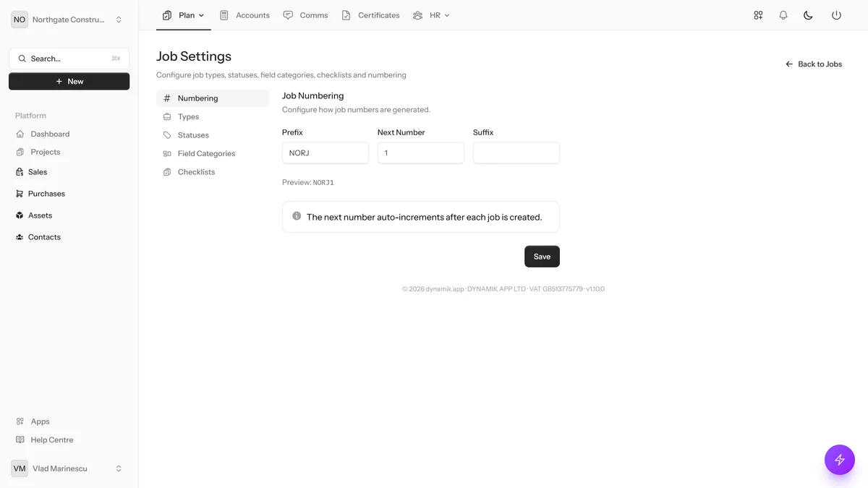The width and height of the screenshot is (868, 488).
Task: Click the Platform section label
Action: [x=30, y=116]
